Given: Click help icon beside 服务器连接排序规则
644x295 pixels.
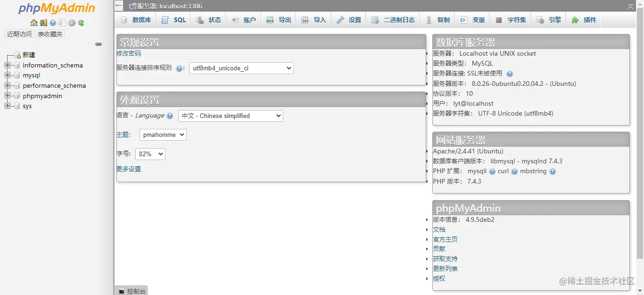Looking at the screenshot, I should 179,68.
